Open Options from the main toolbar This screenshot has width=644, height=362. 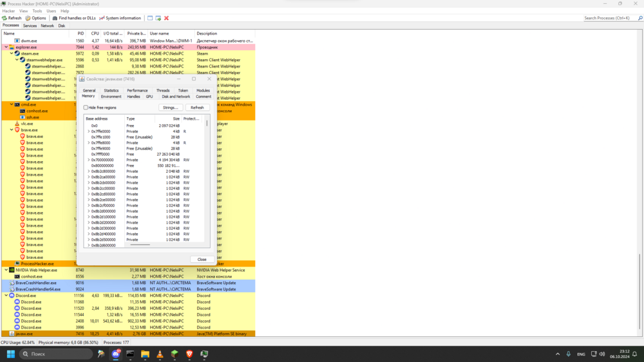point(35,18)
